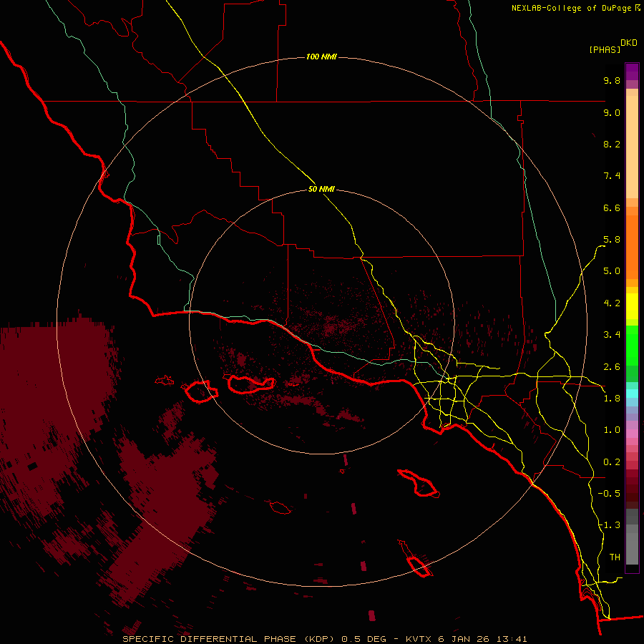Click the NEXLAB-College of DuPage credit text
644x644 pixels.
[x=571, y=8]
